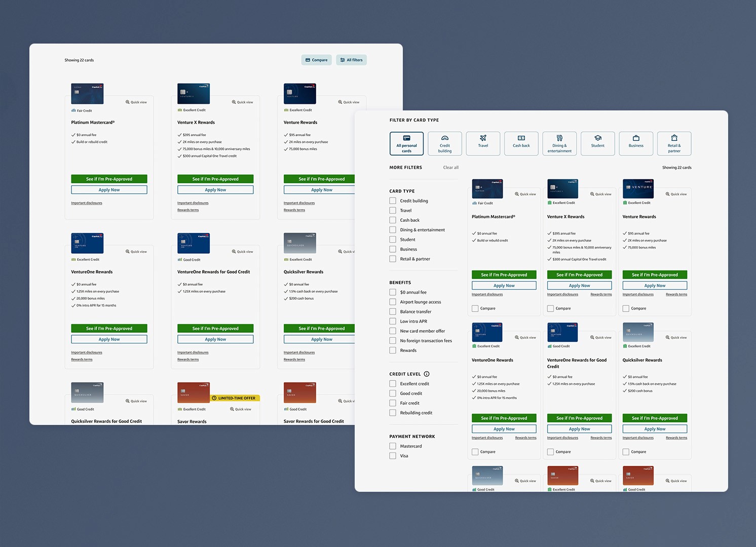Open All filters in the back window

point(351,60)
